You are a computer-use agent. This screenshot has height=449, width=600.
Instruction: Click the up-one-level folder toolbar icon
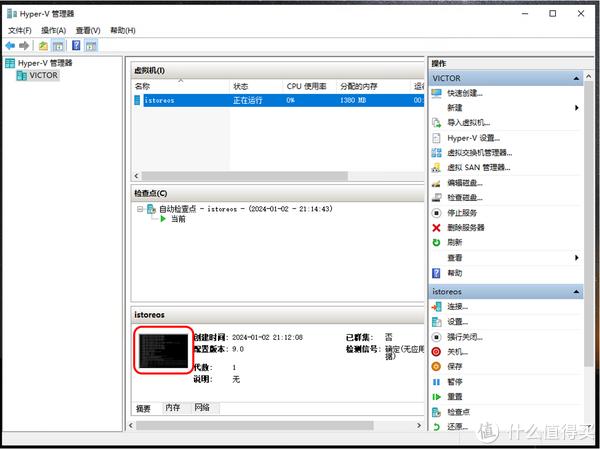(x=43, y=46)
